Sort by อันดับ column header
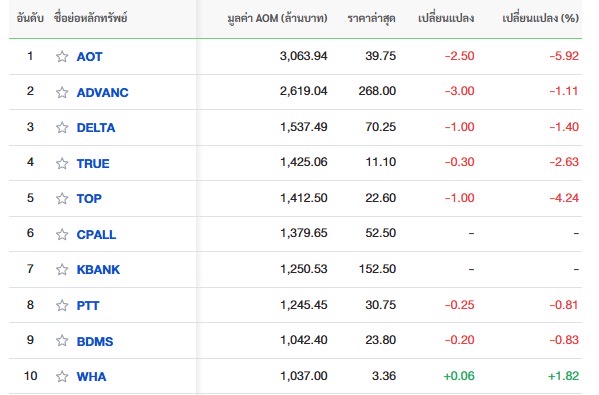Viewport: 599px width, 395px height. tap(30, 18)
